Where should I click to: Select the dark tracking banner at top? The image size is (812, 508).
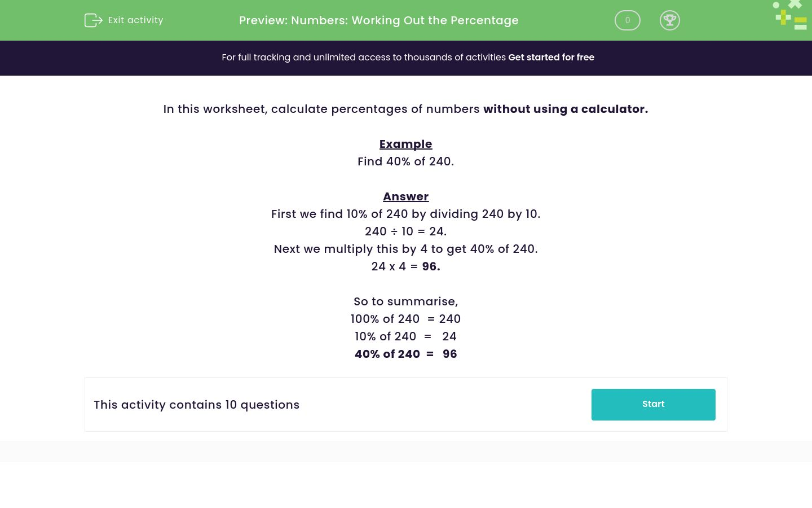(406, 58)
